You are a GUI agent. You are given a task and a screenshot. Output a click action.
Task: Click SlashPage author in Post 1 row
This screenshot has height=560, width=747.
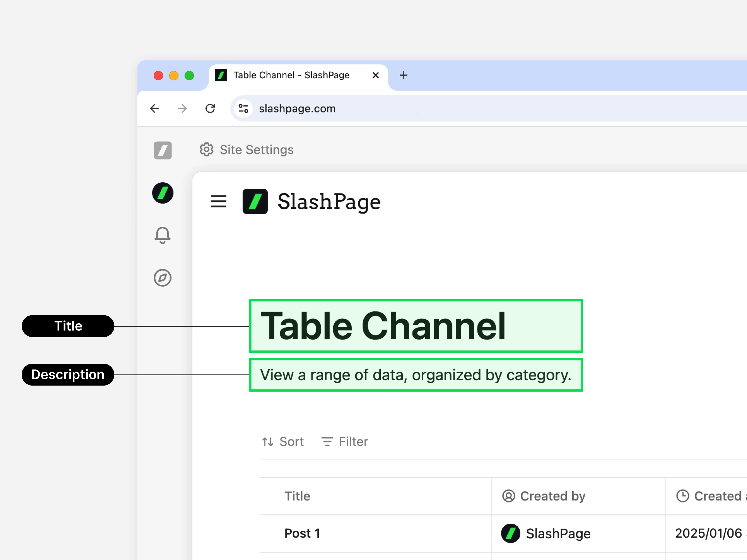pos(546,533)
